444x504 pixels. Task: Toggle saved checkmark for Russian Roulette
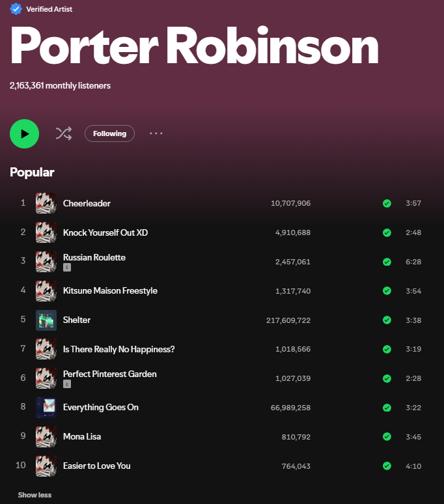387,262
